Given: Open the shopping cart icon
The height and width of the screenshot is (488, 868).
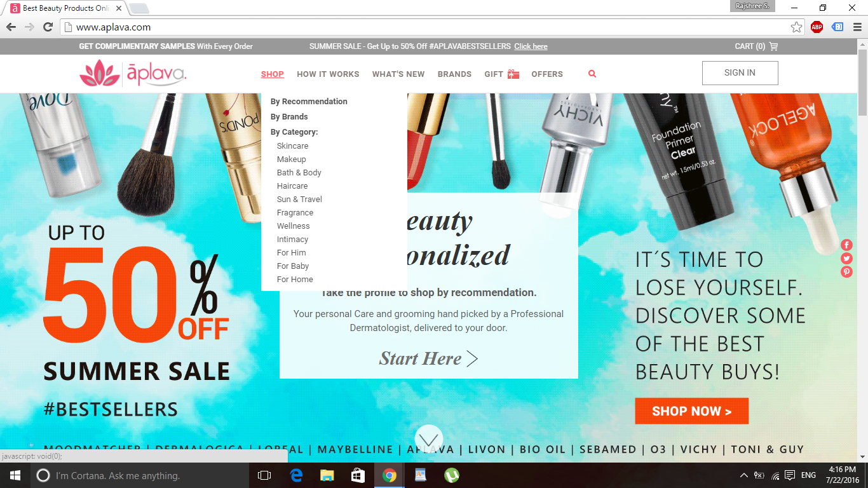Looking at the screenshot, I should [773, 46].
